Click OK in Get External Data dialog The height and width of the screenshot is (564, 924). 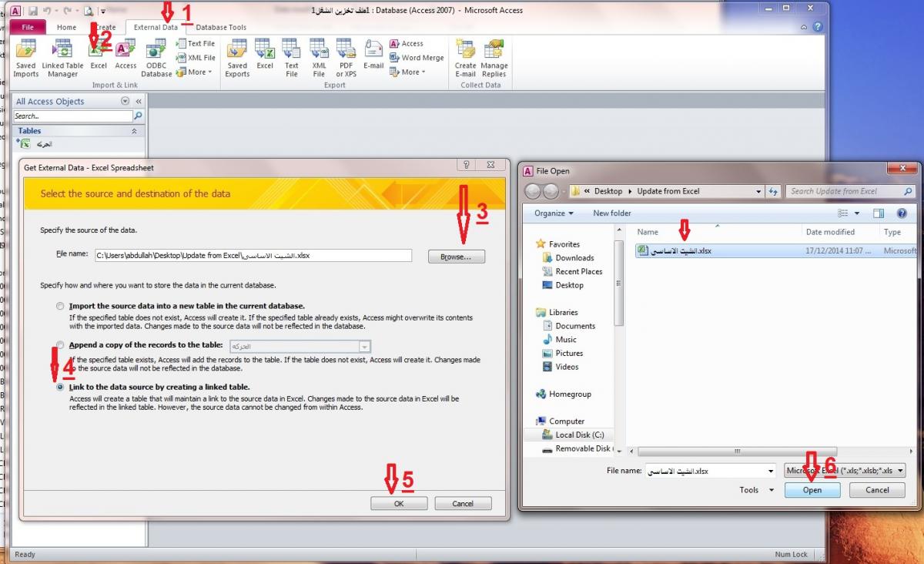399,503
